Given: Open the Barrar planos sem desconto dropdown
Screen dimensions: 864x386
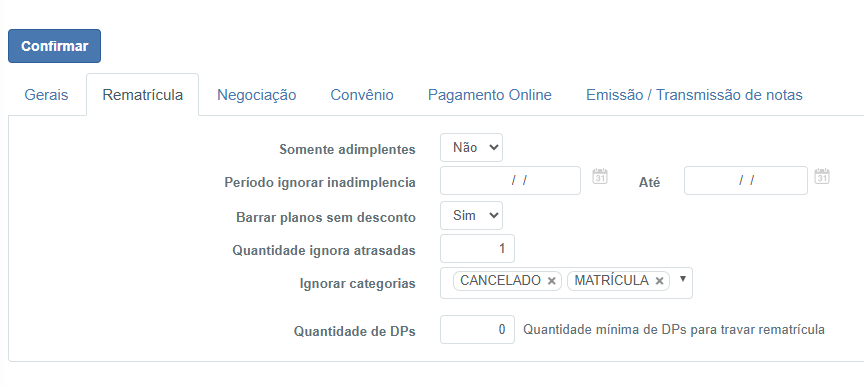Looking at the screenshot, I should (471, 215).
